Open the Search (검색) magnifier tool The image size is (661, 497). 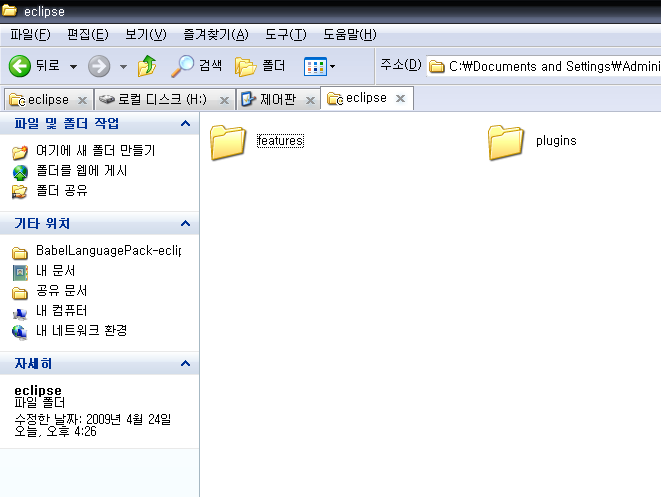pos(196,66)
